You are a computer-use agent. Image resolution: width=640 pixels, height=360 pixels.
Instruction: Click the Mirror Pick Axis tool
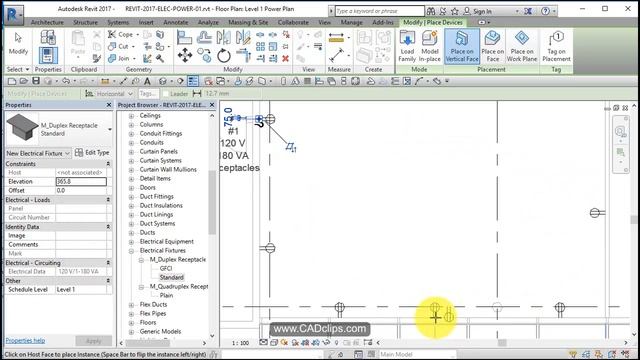click(223, 38)
